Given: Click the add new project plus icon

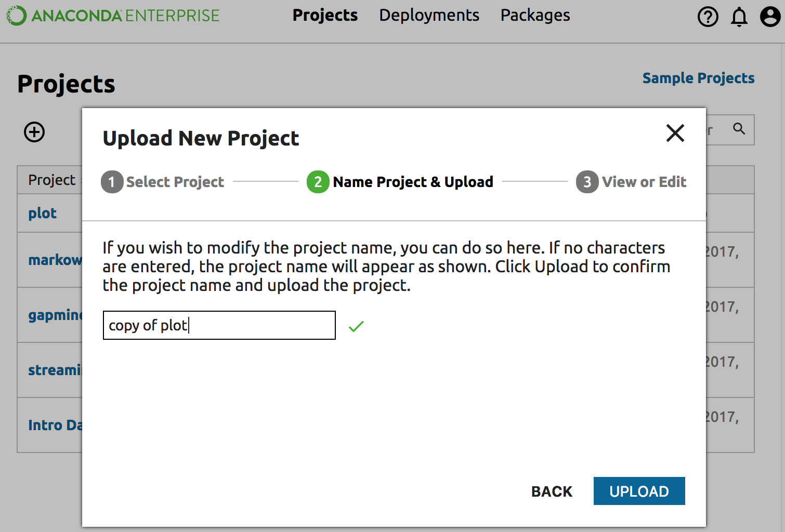Looking at the screenshot, I should [34, 132].
